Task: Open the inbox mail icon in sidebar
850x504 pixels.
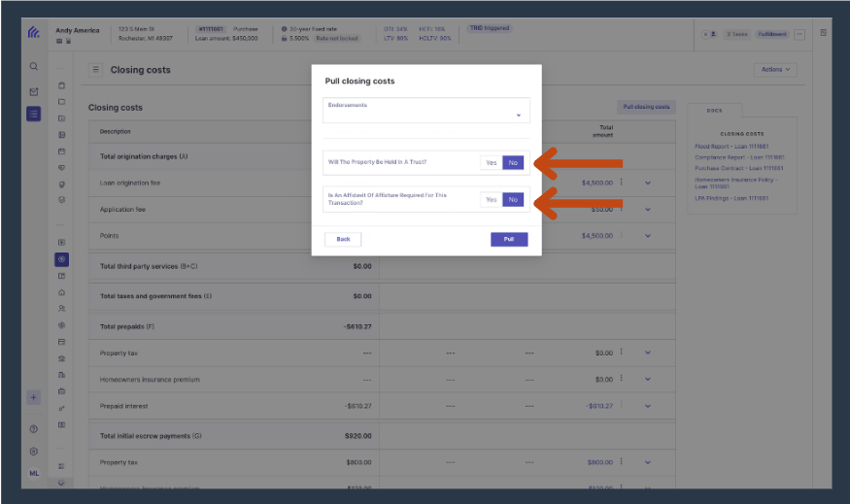Action: click(x=34, y=91)
